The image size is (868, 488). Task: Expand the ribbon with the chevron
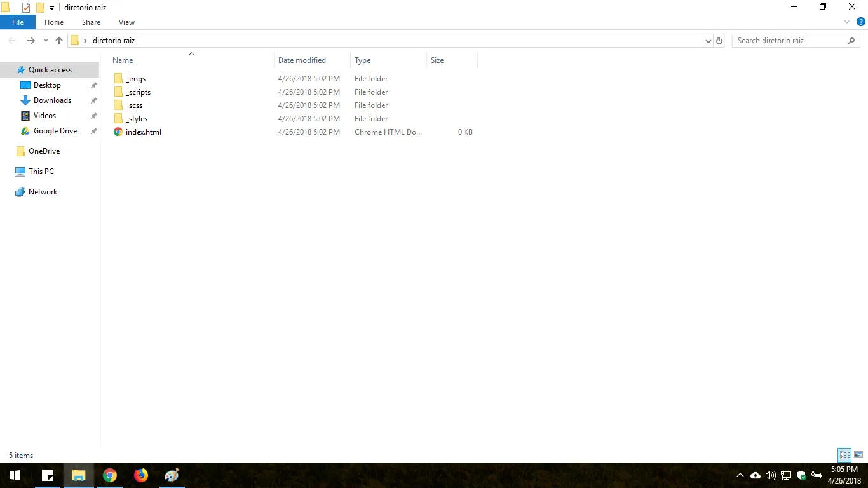coord(847,22)
